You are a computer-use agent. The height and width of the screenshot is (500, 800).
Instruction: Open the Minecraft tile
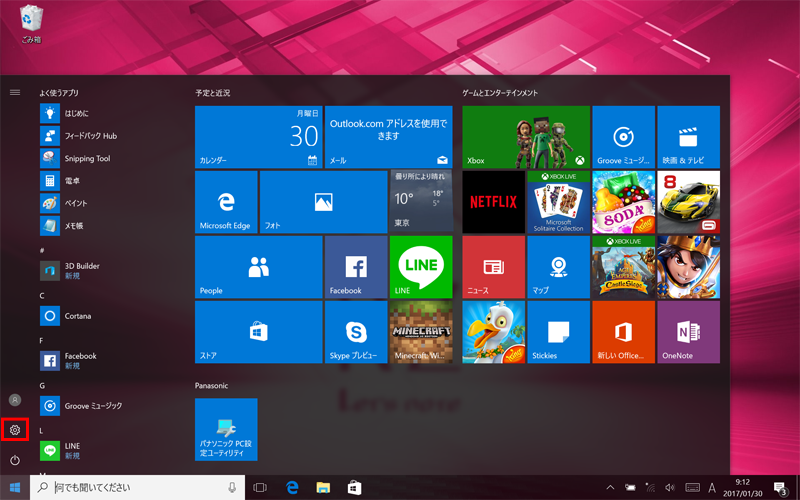(x=421, y=332)
